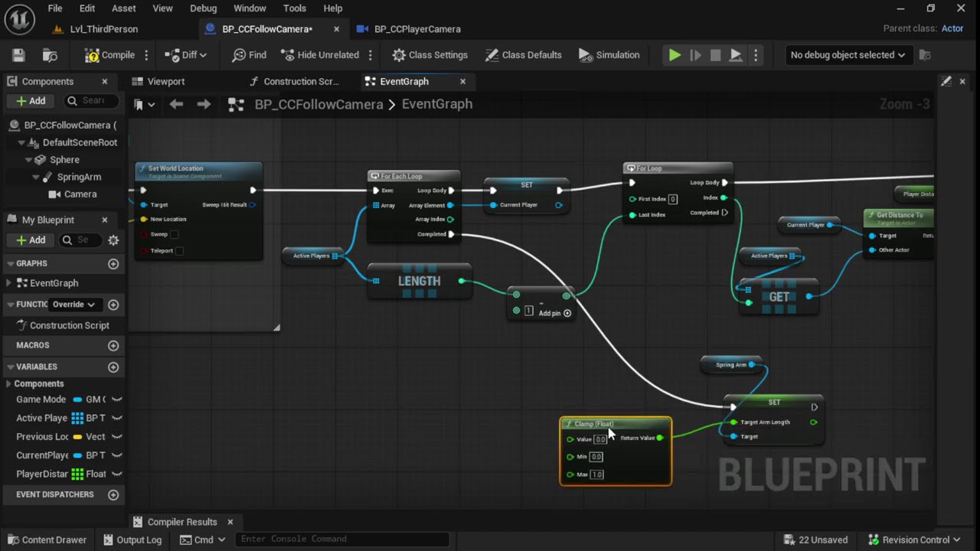The height and width of the screenshot is (551, 980).
Task: Open the Diff dropdown
Action: 186,55
